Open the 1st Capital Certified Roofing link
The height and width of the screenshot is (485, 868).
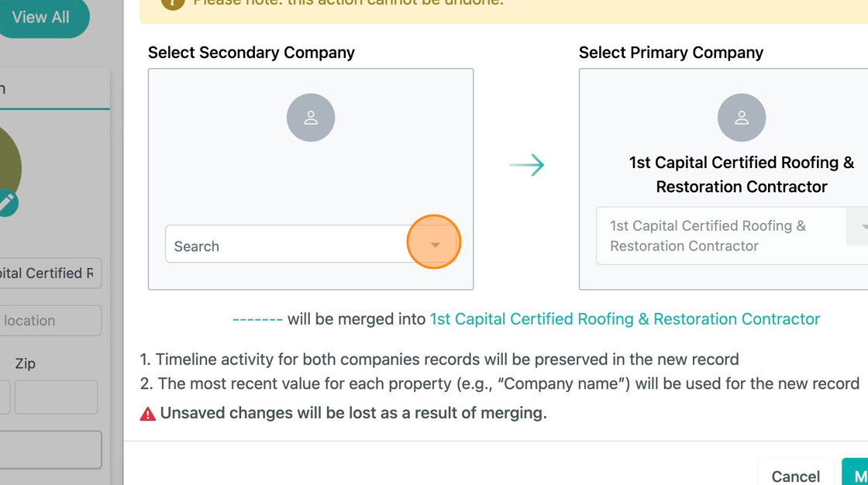pyautogui.click(x=625, y=318)
